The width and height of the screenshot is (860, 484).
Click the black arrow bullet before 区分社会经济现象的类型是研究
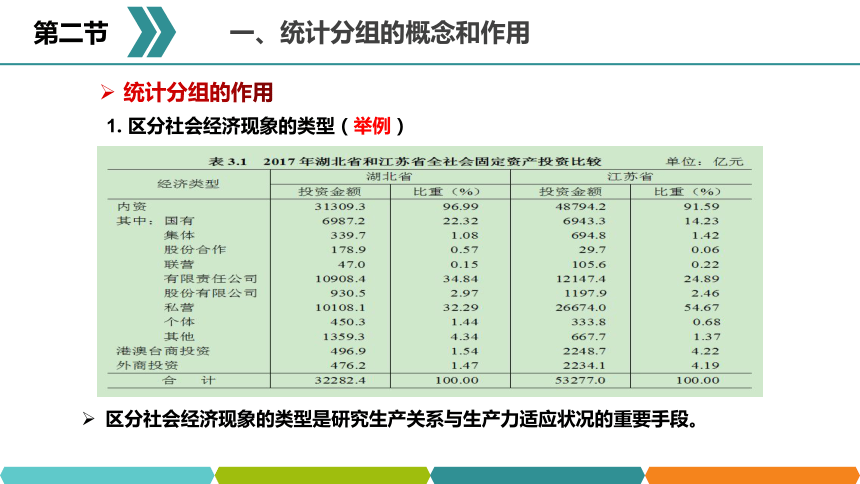click(88, 420)
